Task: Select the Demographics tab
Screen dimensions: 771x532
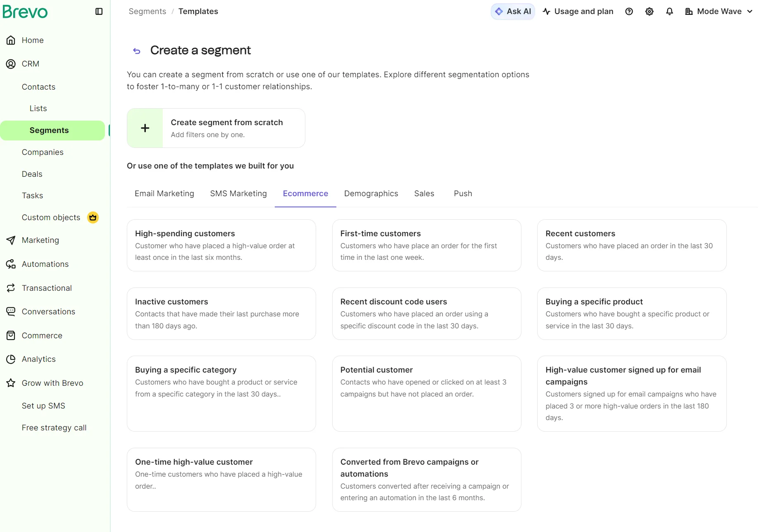Action: pos(371,193)
